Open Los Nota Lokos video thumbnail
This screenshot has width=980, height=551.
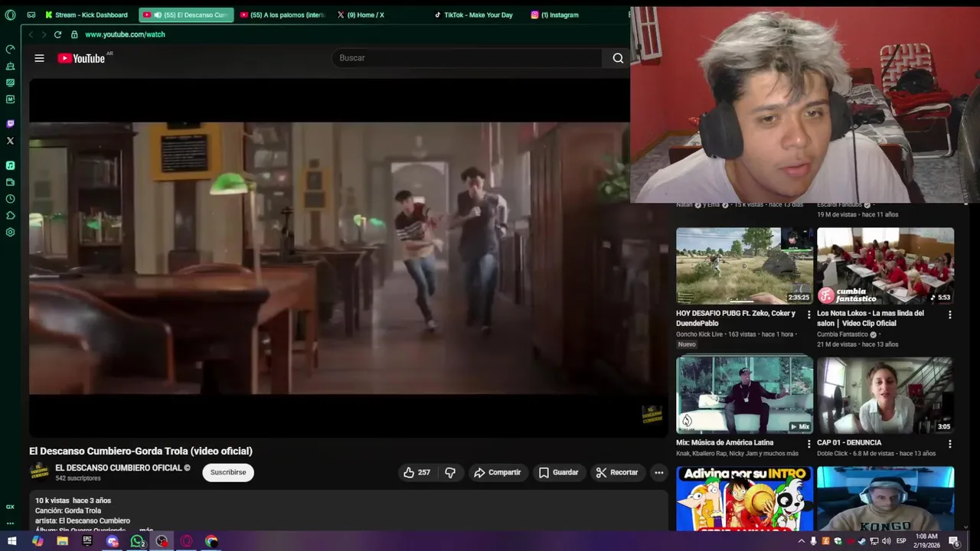pos(885,266)
